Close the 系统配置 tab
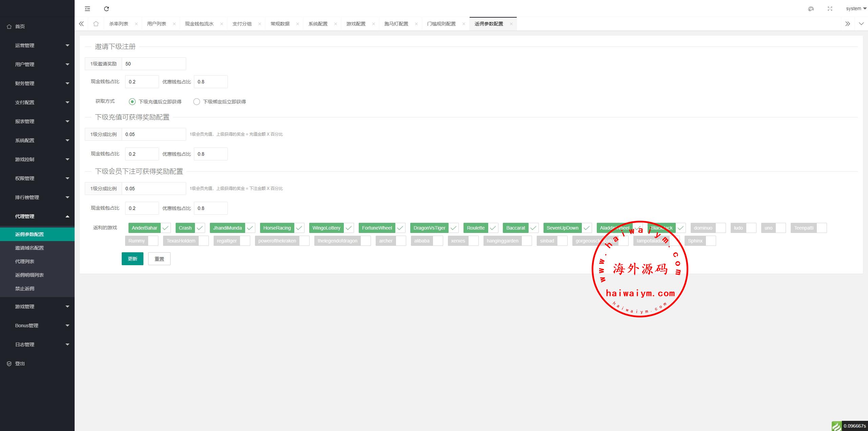 335,24
